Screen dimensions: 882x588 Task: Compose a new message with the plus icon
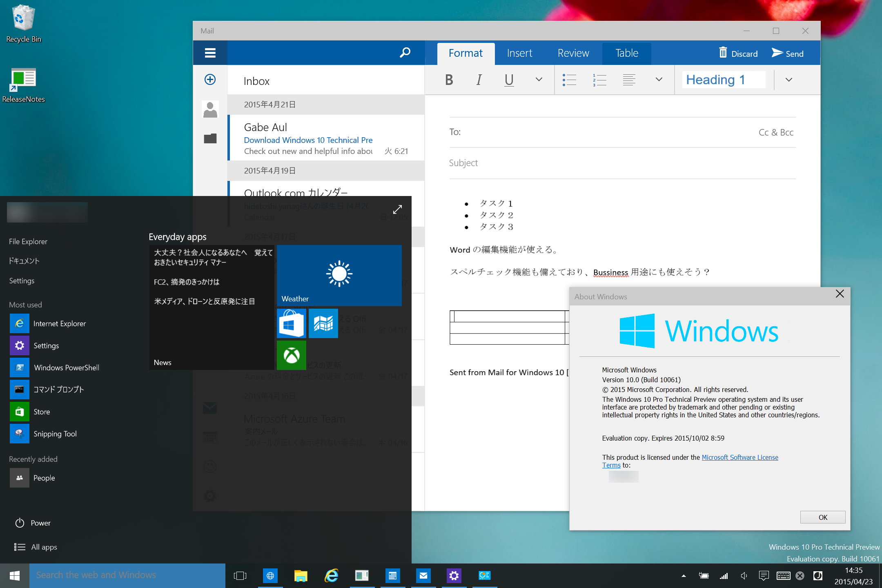tap(210, 80)
